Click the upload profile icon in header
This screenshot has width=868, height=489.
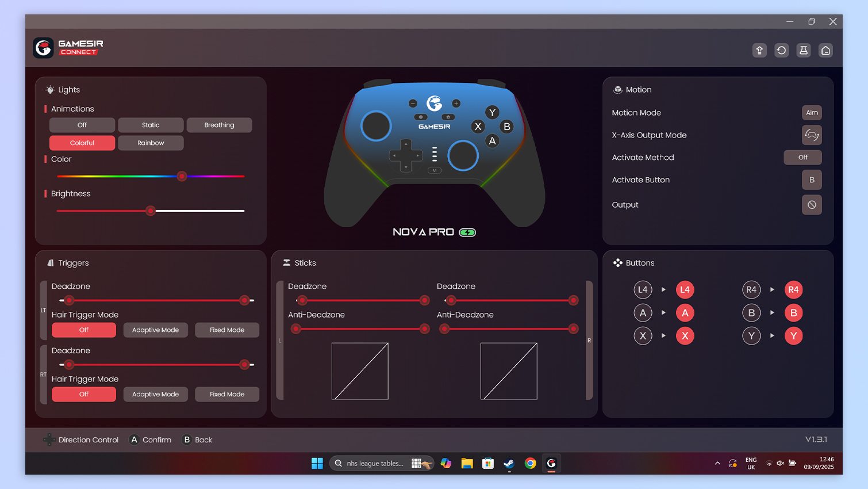pyautogui.click(x=759, y=51)
